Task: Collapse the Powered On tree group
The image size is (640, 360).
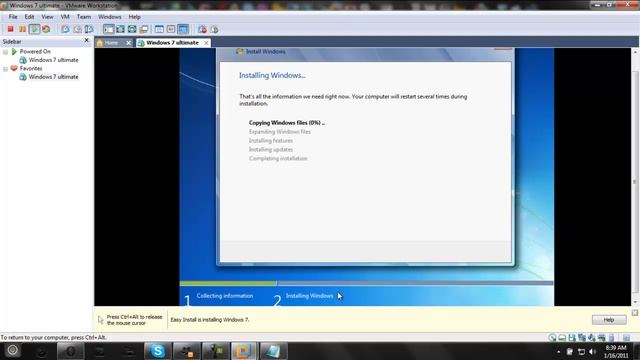Action: point(5,52)
